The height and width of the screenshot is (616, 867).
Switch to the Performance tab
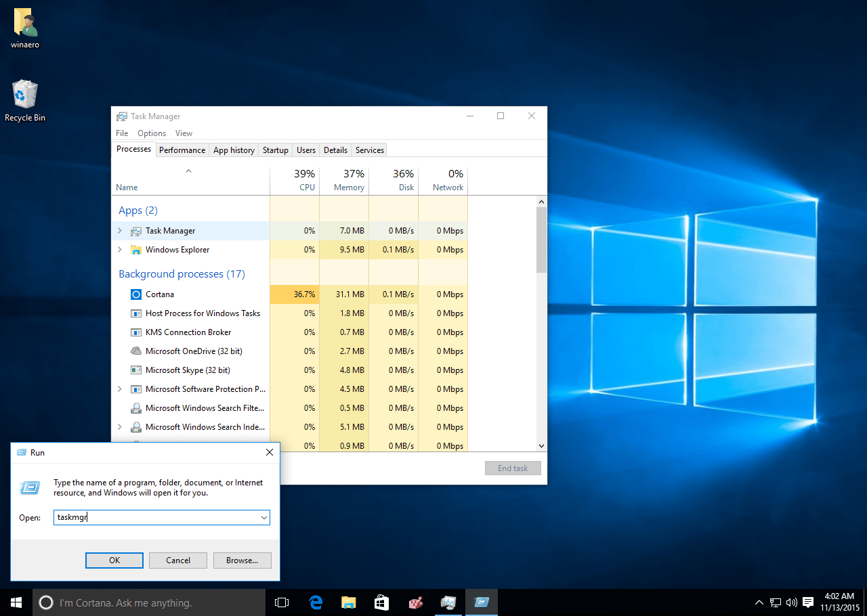point(182,150)
